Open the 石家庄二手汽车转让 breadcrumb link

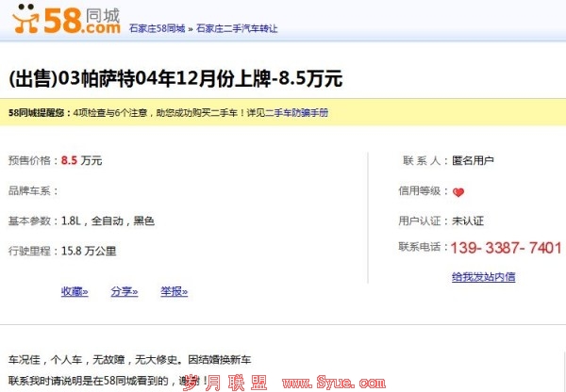237,28
